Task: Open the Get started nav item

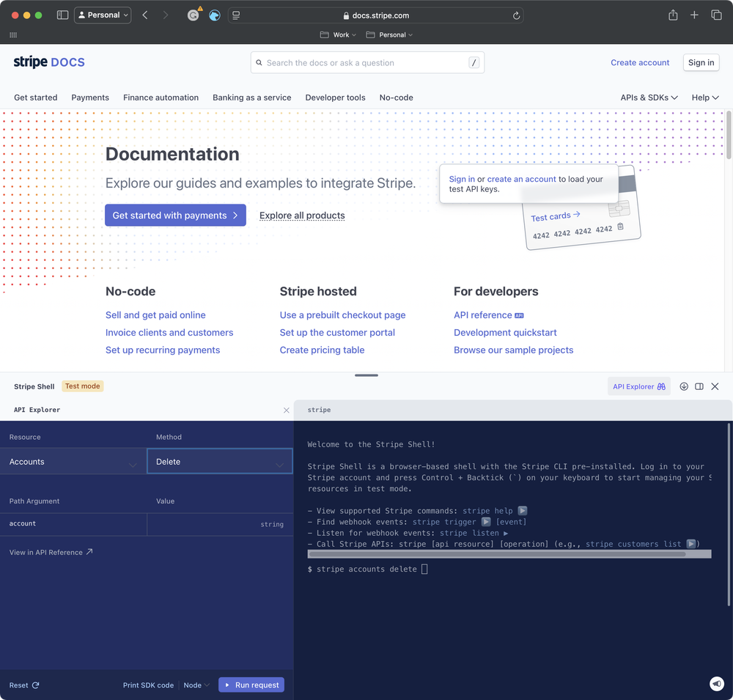Action: (35, 97)
